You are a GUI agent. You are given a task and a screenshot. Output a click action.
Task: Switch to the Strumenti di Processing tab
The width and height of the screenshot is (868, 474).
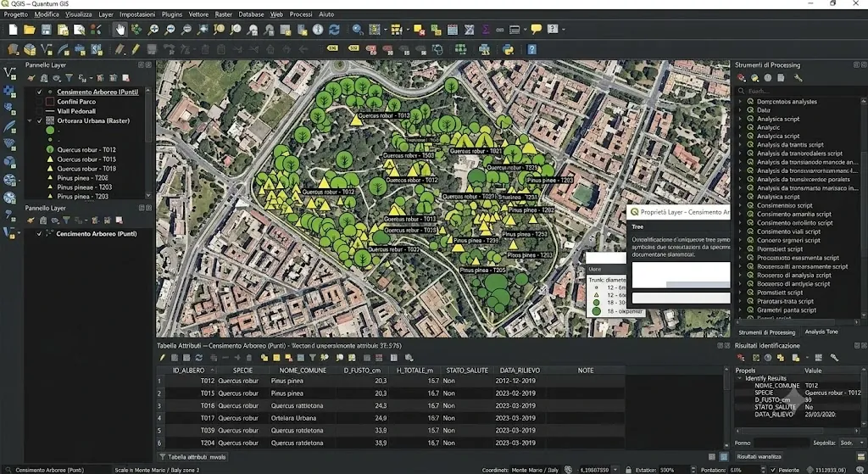766,332
